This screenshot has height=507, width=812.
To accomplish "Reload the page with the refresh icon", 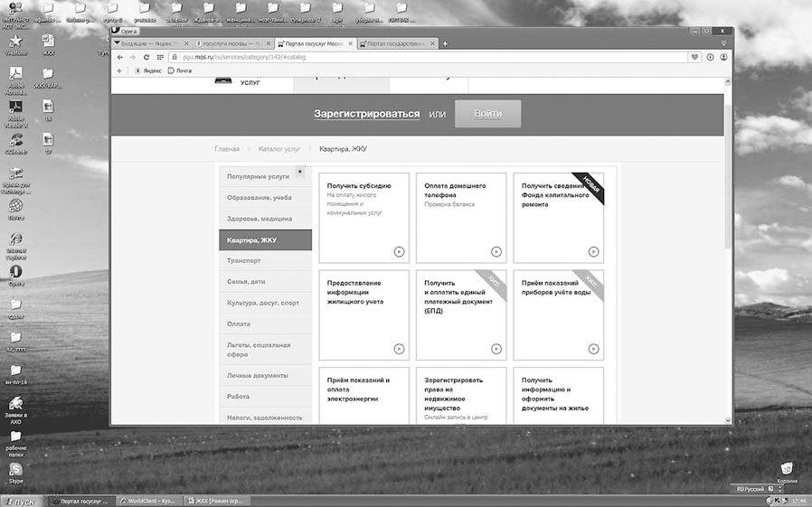I will pos(146,57).
